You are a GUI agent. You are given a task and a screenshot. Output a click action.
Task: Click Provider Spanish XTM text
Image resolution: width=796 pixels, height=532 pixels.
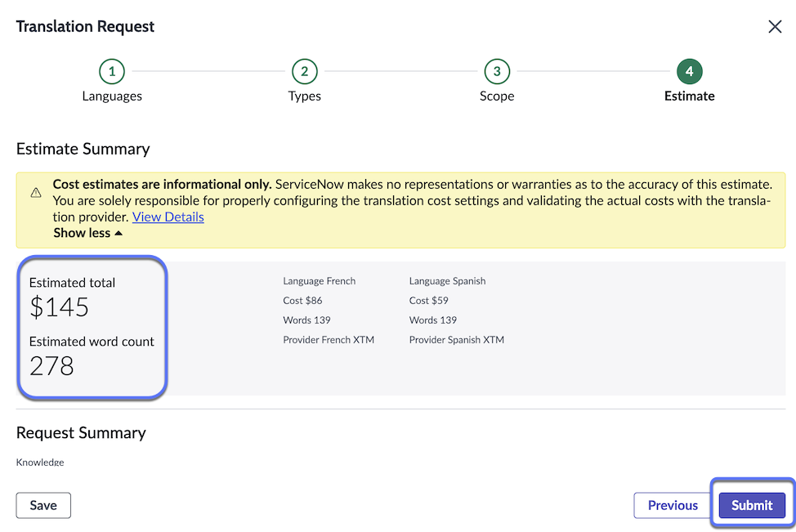(456, 340)
